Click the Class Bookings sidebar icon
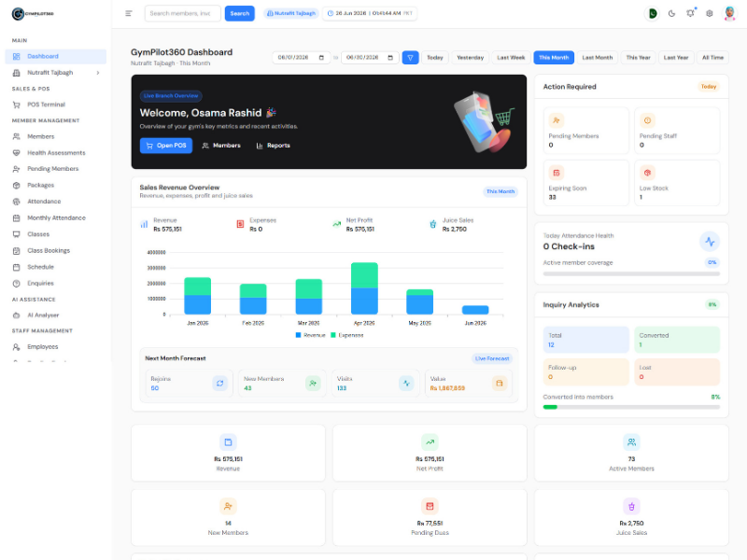747x560 pixels. pos(16,250)
